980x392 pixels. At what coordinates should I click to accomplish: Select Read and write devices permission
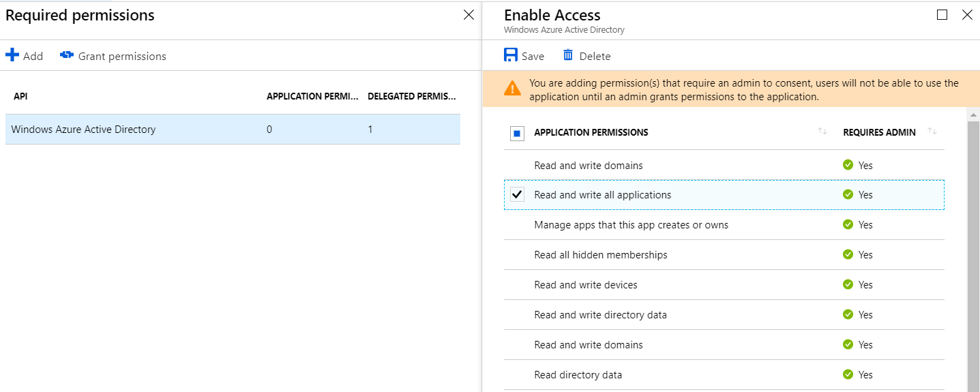[x=585, y=285]
